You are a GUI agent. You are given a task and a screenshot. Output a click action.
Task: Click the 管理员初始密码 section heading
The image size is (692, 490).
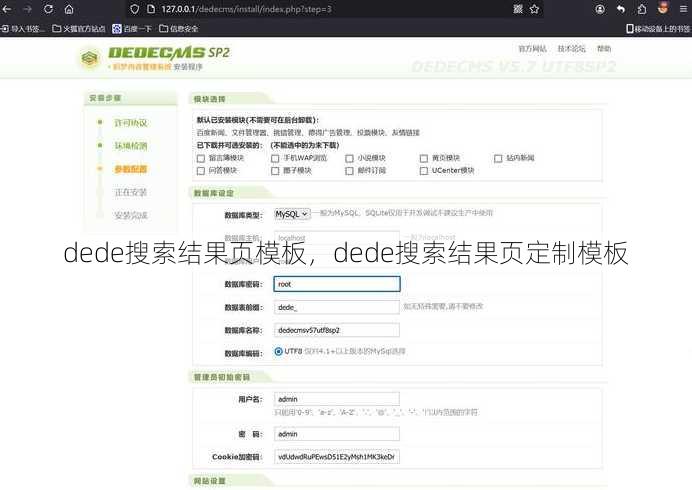click(222, 377)
